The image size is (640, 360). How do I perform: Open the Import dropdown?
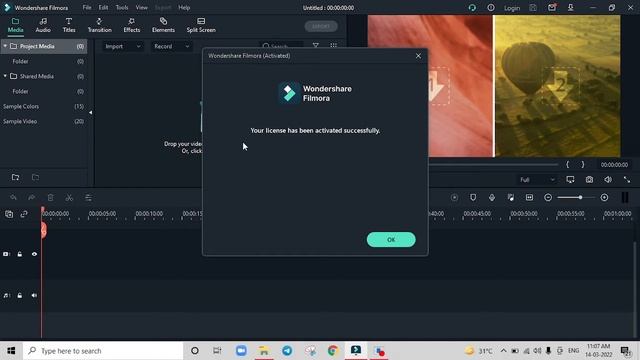123,47
